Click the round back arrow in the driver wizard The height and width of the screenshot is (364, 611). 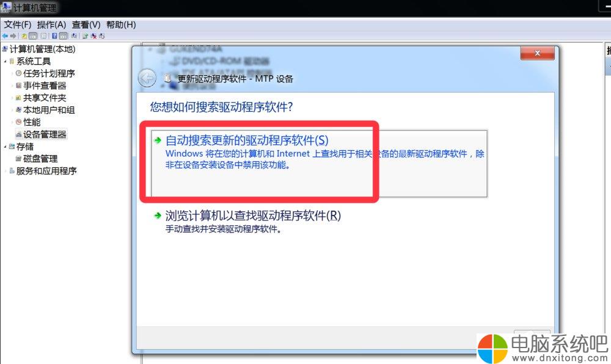[147, 78]
